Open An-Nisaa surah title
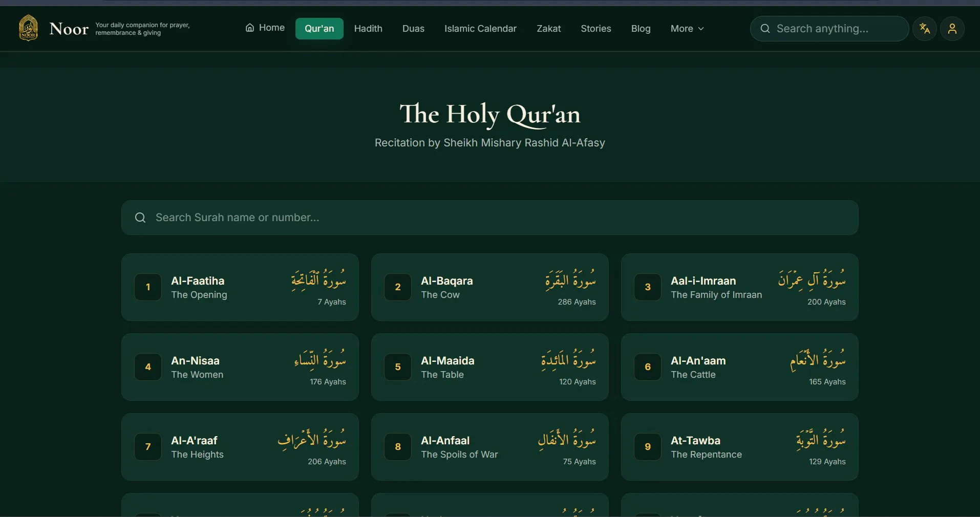This screenshot has width=980, height=517. (x=195, y=360)
